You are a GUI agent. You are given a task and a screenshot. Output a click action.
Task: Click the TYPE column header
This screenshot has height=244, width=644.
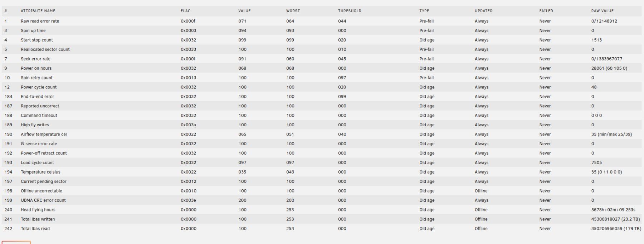click(x=424, y=11)
